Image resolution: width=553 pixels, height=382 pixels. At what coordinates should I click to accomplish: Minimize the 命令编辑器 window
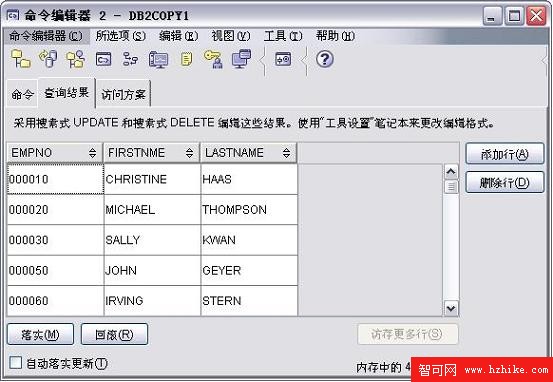[492, 16]
